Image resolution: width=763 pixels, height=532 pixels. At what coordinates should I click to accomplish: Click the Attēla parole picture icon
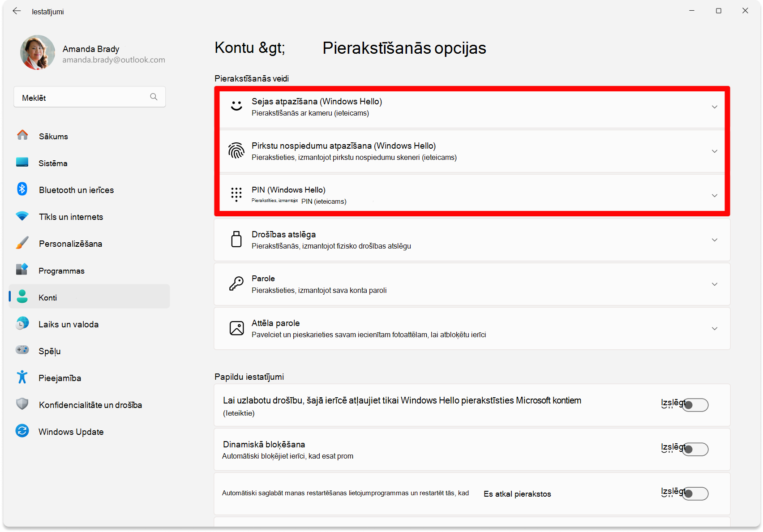click(236, 328)
